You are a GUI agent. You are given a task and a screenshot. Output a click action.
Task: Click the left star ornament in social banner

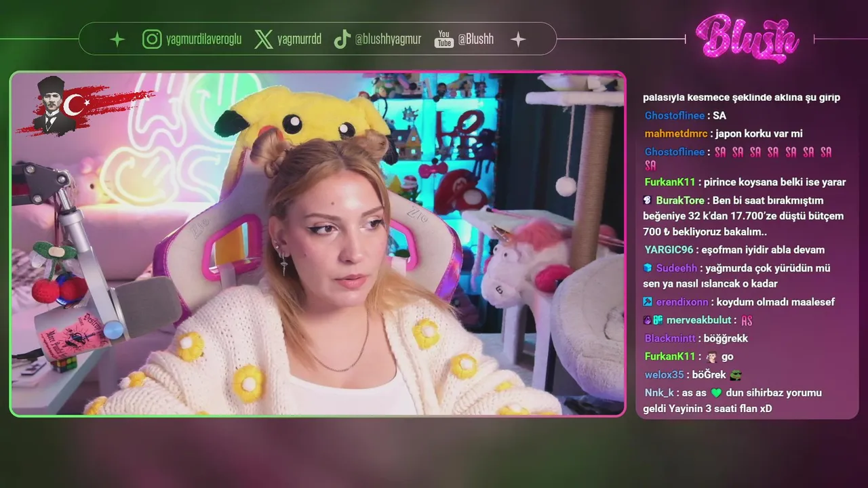(117, 39)
